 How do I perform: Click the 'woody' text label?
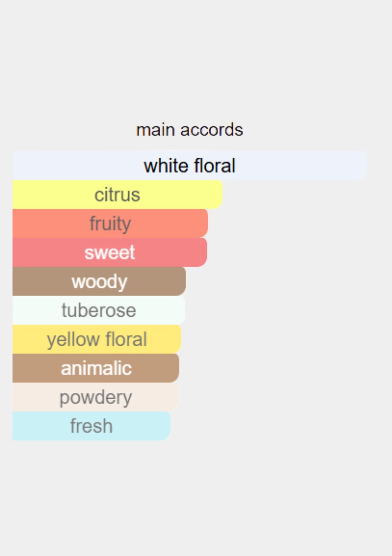99,281
